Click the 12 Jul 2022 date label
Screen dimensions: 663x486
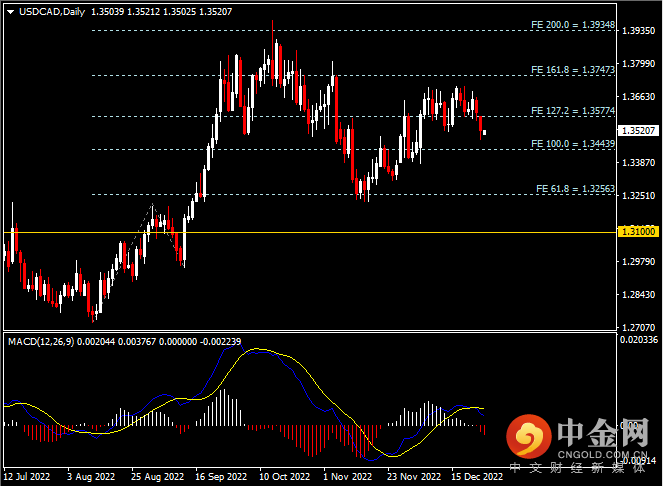(27, 478)
